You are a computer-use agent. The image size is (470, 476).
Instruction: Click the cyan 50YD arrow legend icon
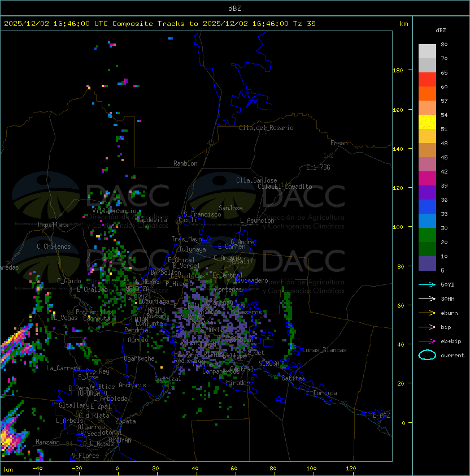427,284
